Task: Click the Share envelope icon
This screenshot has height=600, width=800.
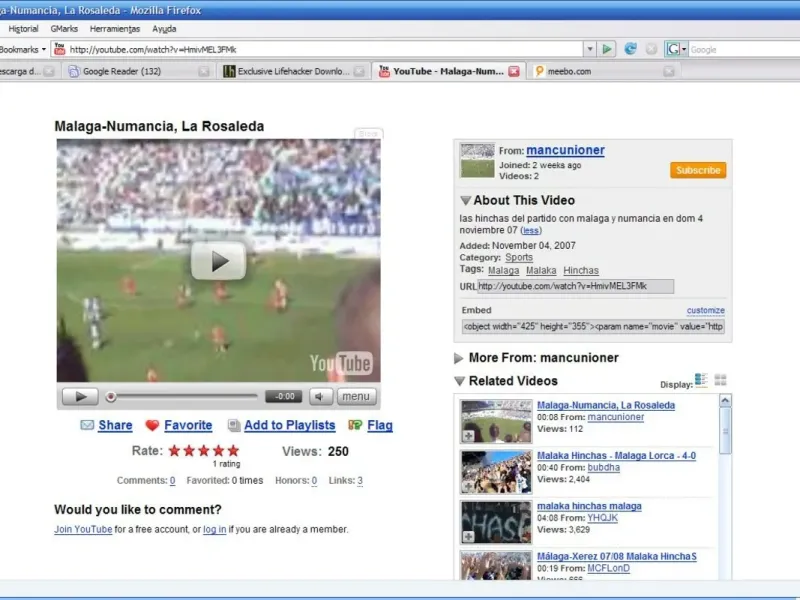Action: 87,425
